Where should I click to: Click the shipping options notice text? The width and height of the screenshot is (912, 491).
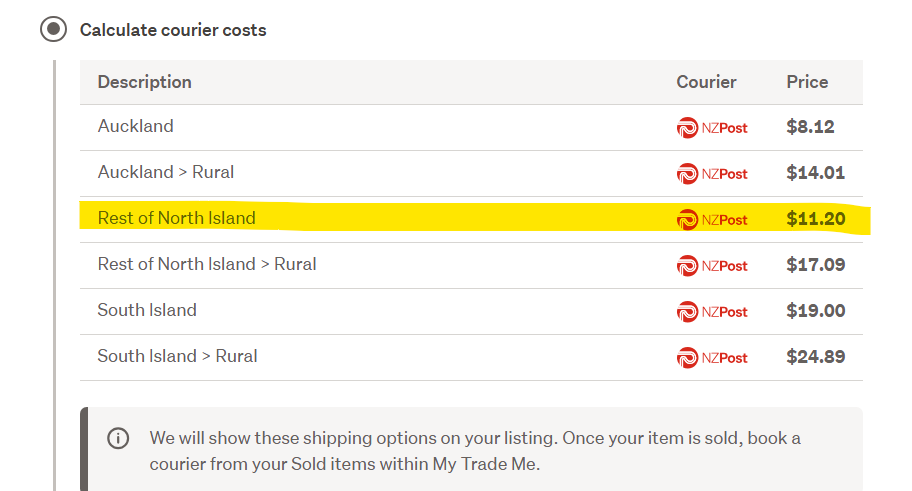(475, 451)
